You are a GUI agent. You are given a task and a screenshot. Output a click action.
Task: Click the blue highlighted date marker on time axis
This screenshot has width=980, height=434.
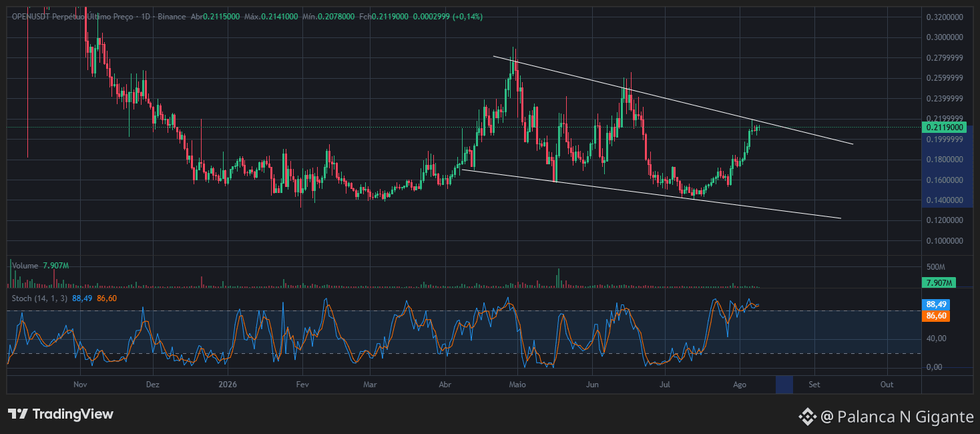[784, 385]
